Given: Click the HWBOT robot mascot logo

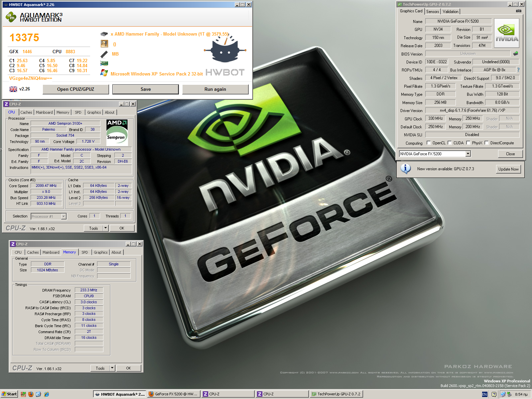Looking at the screenshot, I should [x=225, y=49].
